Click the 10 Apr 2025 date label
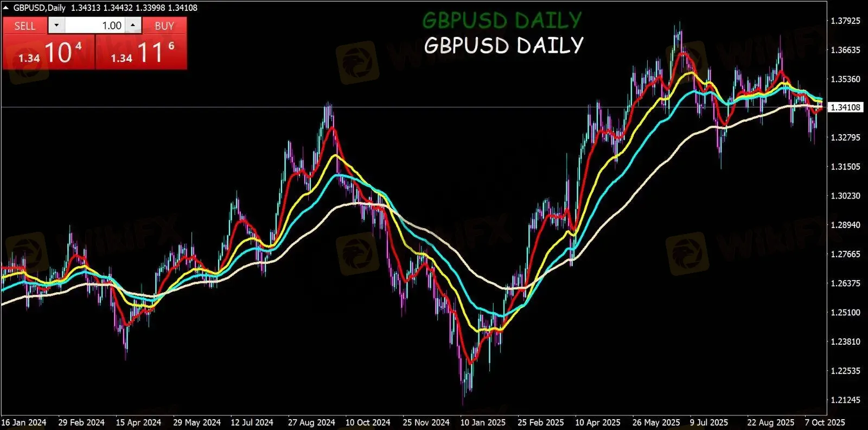Viewport: 868px width, 430px height. pos(598,422)
